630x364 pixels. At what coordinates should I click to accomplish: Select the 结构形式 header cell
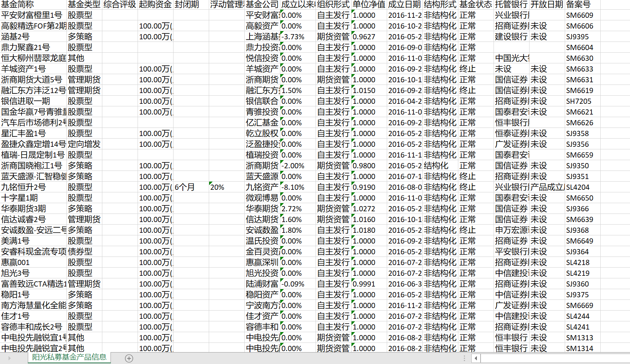(440, 4)
